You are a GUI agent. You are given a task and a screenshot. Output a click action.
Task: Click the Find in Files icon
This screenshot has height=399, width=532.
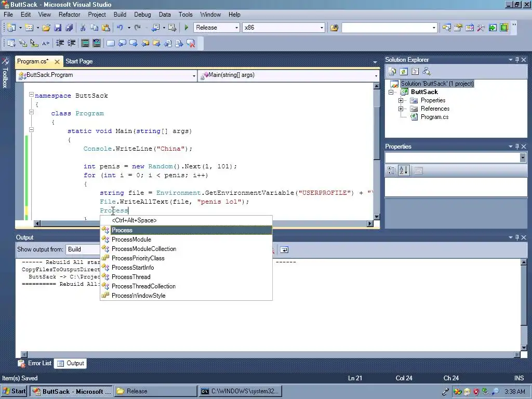coord(334,28)
